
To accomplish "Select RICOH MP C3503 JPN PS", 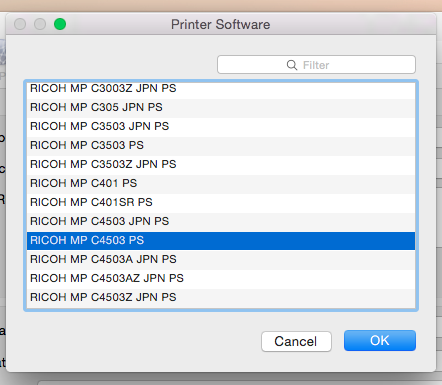I will [221, 127].
